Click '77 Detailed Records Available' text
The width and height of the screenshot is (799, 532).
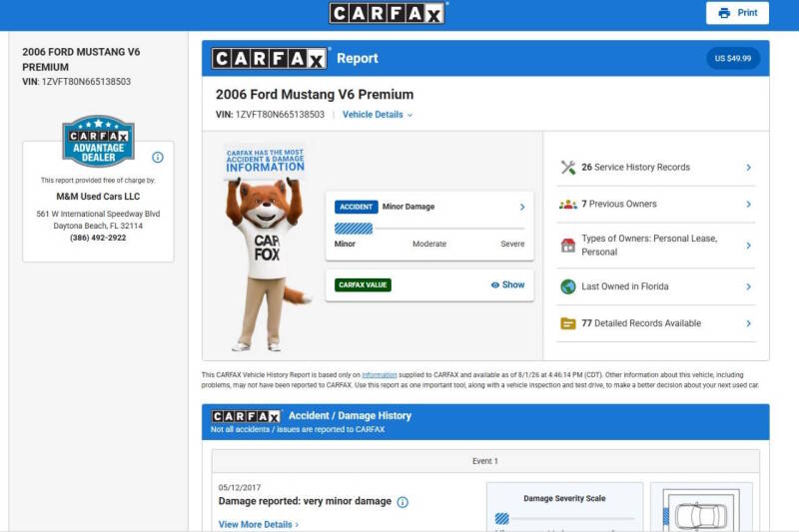(x=641, y=323)
